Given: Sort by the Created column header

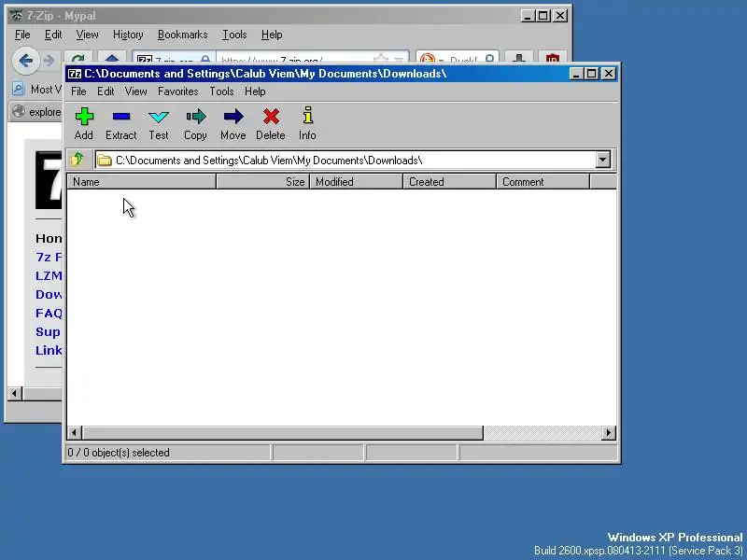Looking at the screenshot, I should click(x=450, y=182).
